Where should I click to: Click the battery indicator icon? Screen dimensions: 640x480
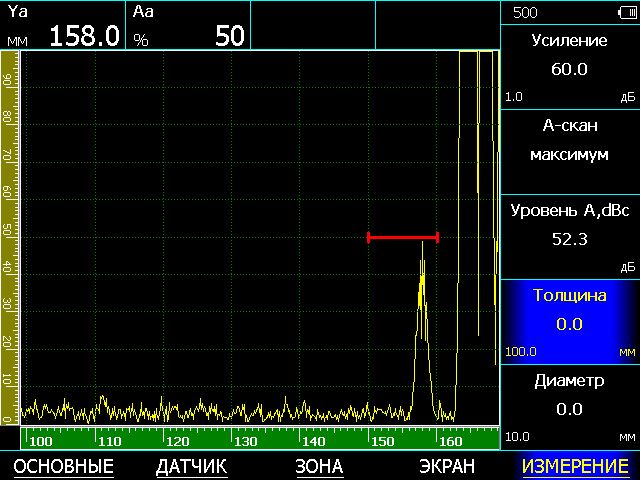pyautogui.click(x=627, y=13)
